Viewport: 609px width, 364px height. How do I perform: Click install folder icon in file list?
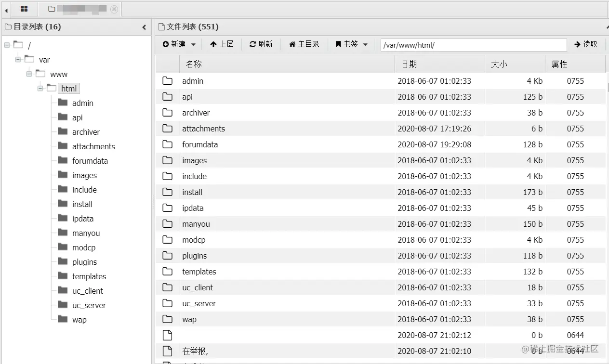tap(167, 192)
